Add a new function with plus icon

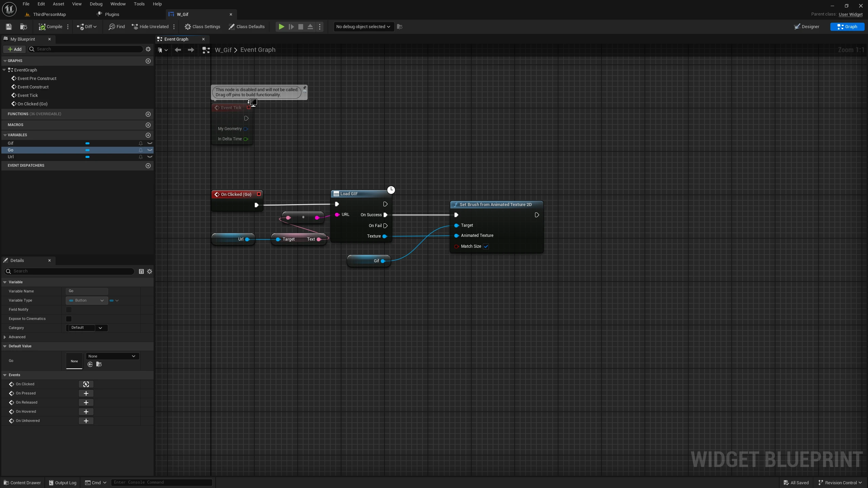[148, 114]
